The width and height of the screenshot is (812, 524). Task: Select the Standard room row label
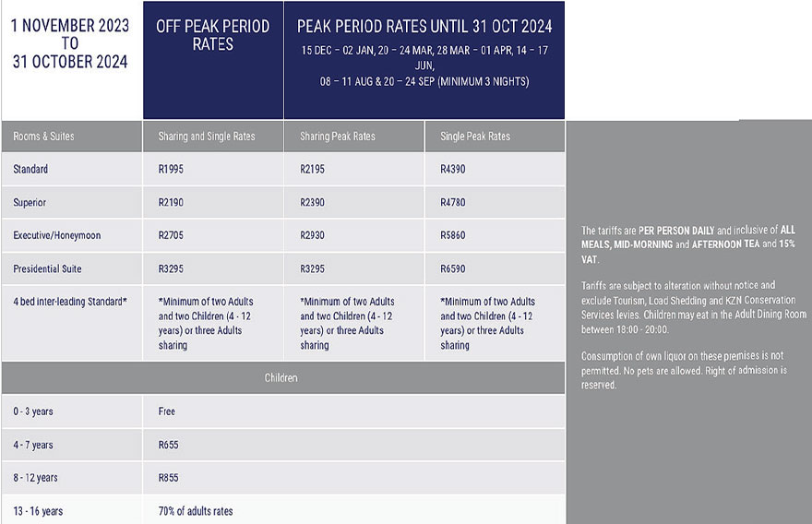pos(30,170)
